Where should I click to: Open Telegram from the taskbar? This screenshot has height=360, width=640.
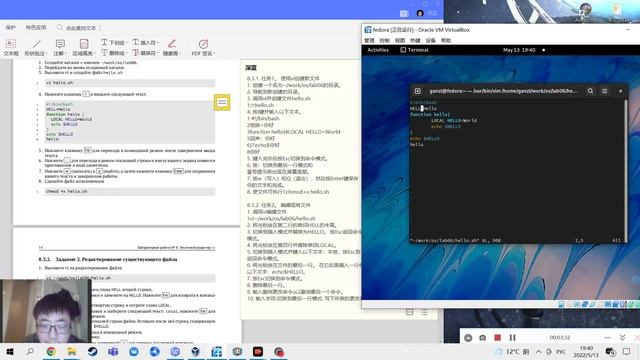pos(155,351)
